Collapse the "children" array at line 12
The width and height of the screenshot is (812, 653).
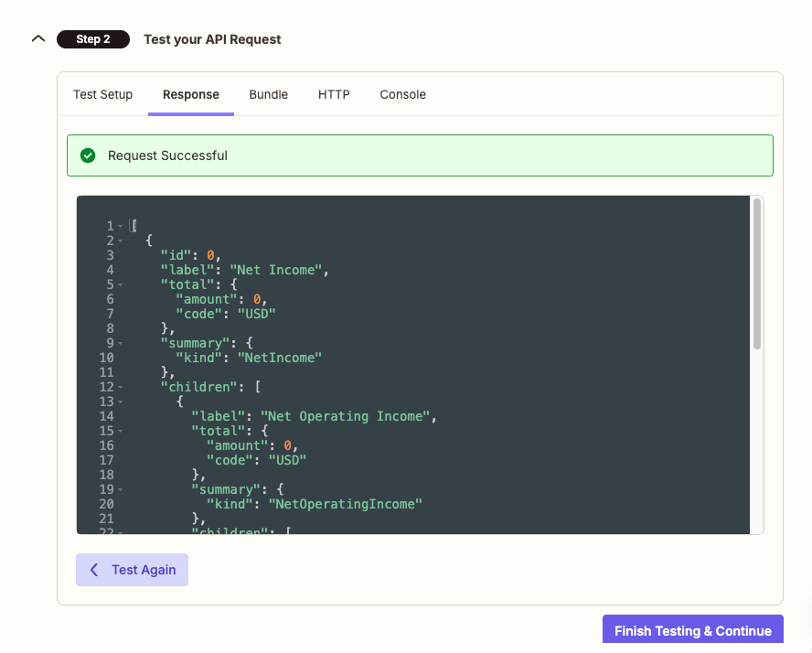click(120, 388)
